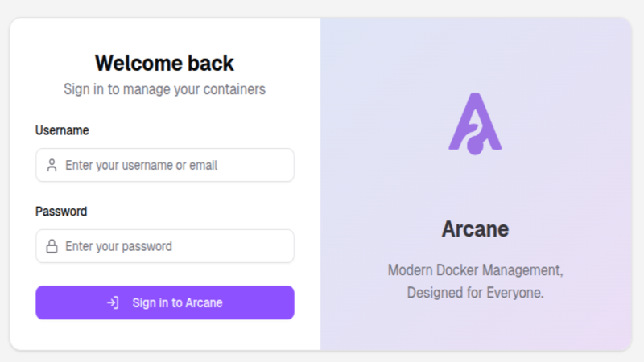This screenshot has width=644, height=362.
Task: Click the Password field label
Action: coord(61,212)
